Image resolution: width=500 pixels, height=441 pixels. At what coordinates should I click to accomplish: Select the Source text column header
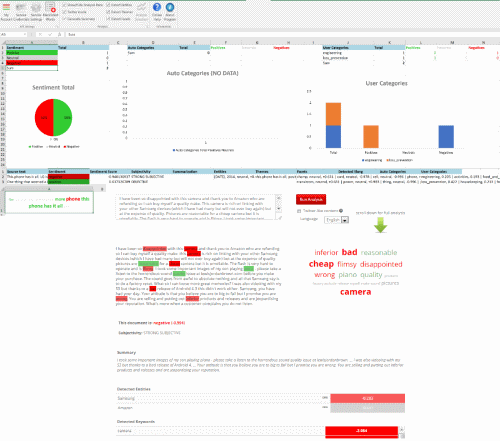(27, 171)
